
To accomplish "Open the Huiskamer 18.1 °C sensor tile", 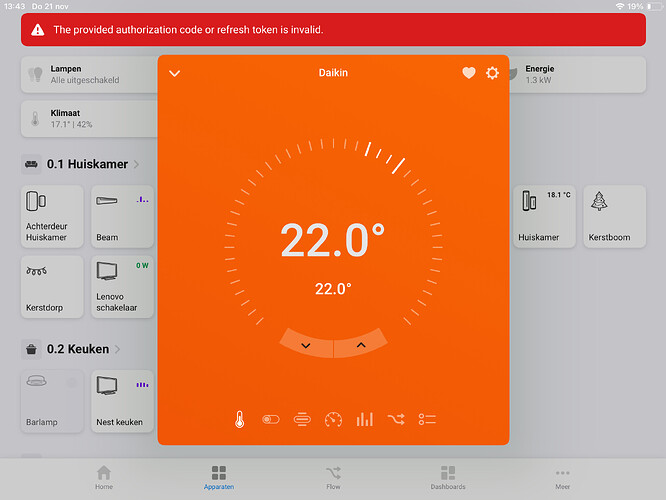I will click(545, 216).
